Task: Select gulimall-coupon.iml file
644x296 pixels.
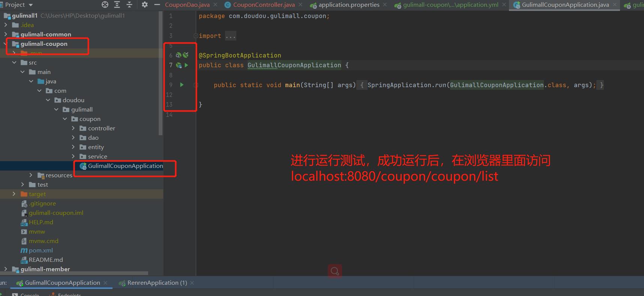Action: point(56,213)
